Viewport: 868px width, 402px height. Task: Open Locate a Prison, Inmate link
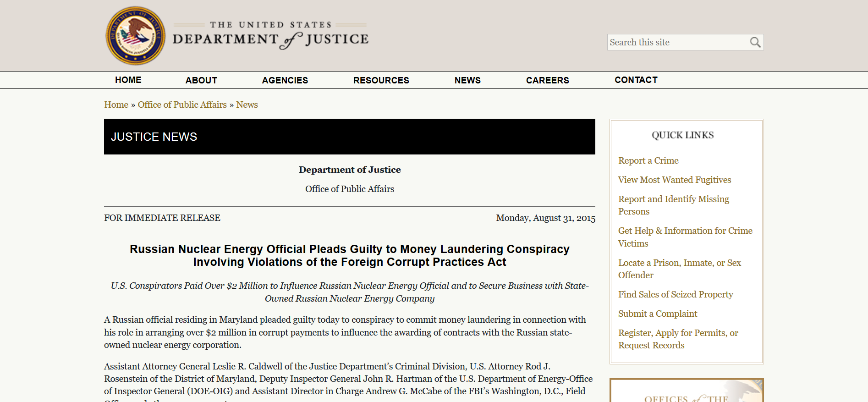680,269
